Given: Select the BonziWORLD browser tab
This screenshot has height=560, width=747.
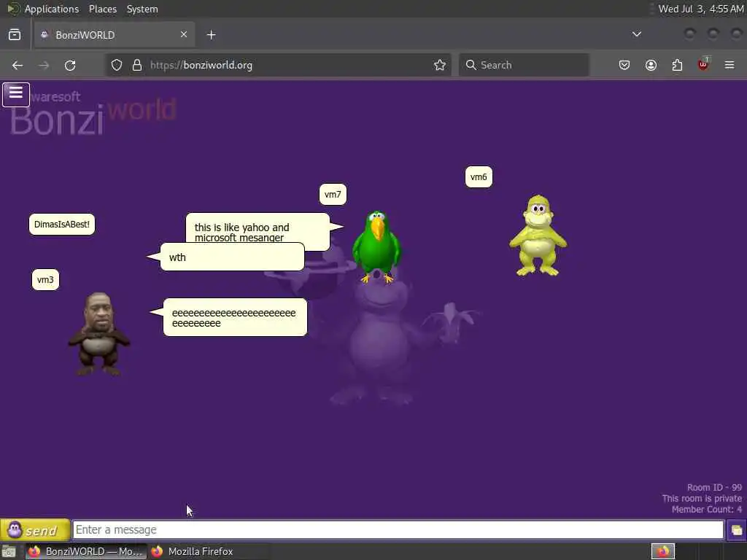Looking at the screenshot, I should (x=115, y=35).
